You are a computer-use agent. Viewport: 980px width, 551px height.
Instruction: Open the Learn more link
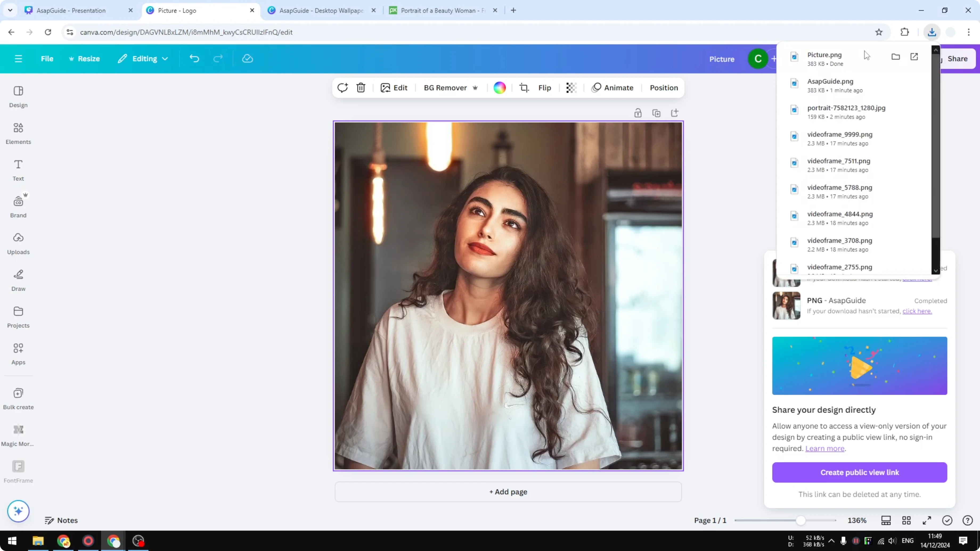[x=825, y=449]
